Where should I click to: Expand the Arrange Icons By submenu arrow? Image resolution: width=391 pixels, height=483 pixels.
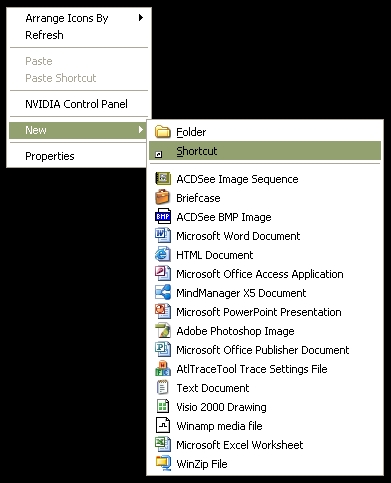click(141, 18)
